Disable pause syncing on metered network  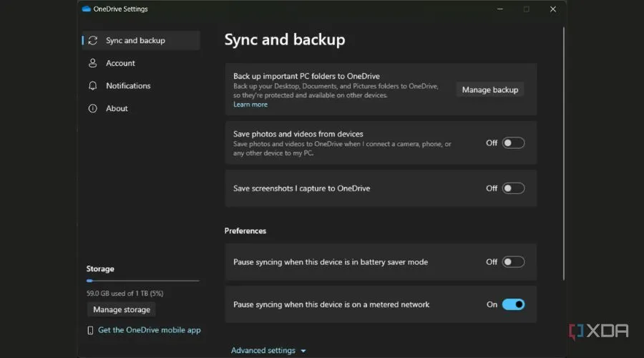513,304
